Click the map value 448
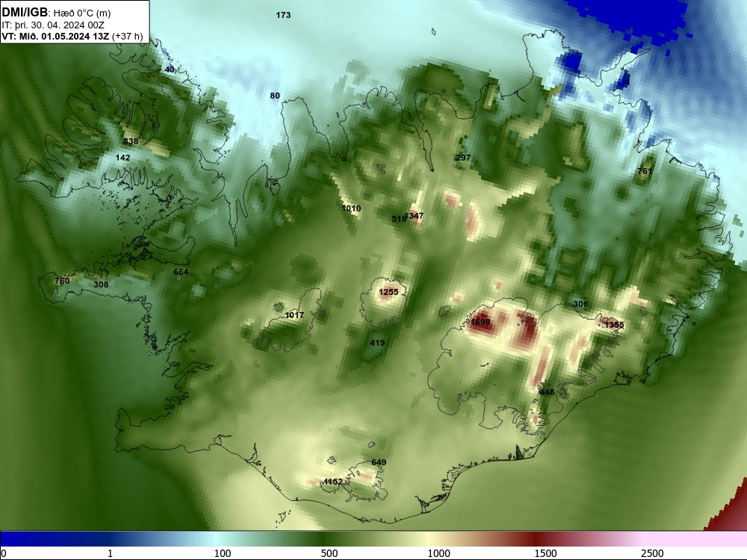Image resolution: width=747 pixels, height=560 pixels. click(x=547, y=393)
